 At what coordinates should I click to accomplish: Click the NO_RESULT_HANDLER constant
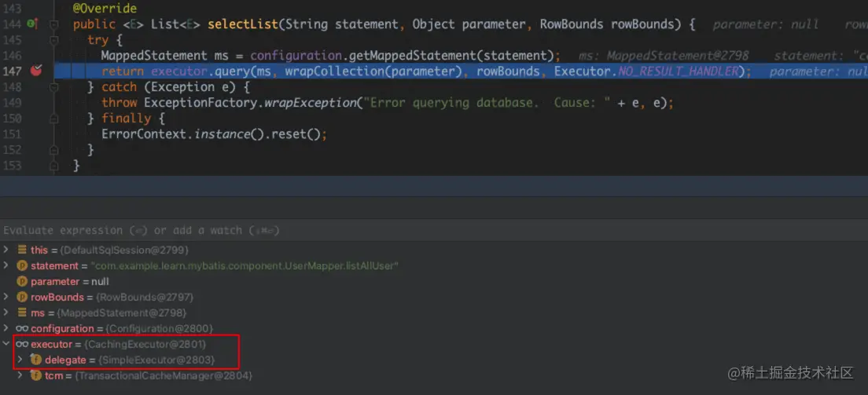click(679, 71)
